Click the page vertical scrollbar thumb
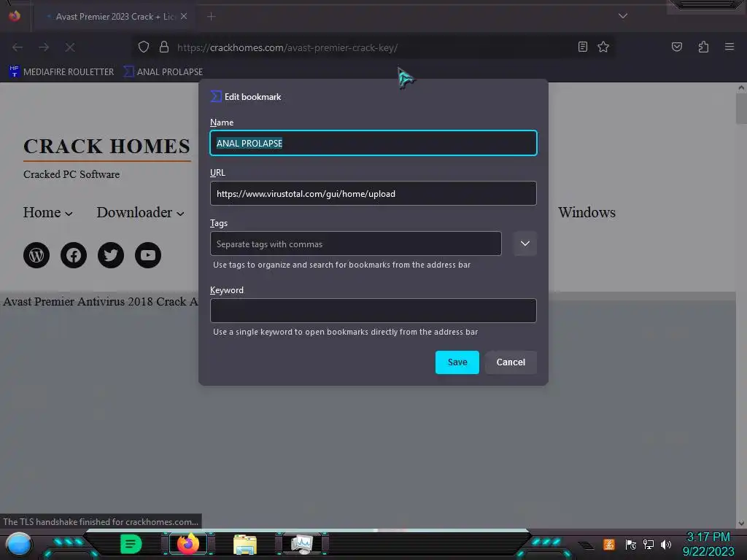Viewport: 747px width, 560px height. (x=741, y=109)
